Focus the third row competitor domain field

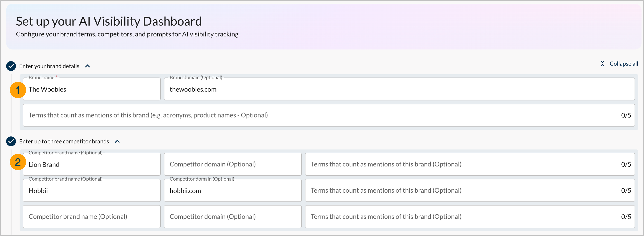[x=233, y=216]
